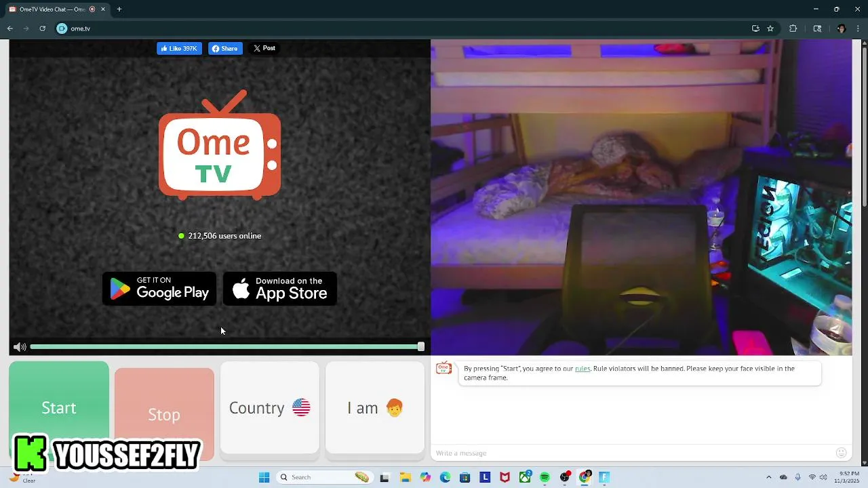Open the emoji picker in chat

pos(842,453)
